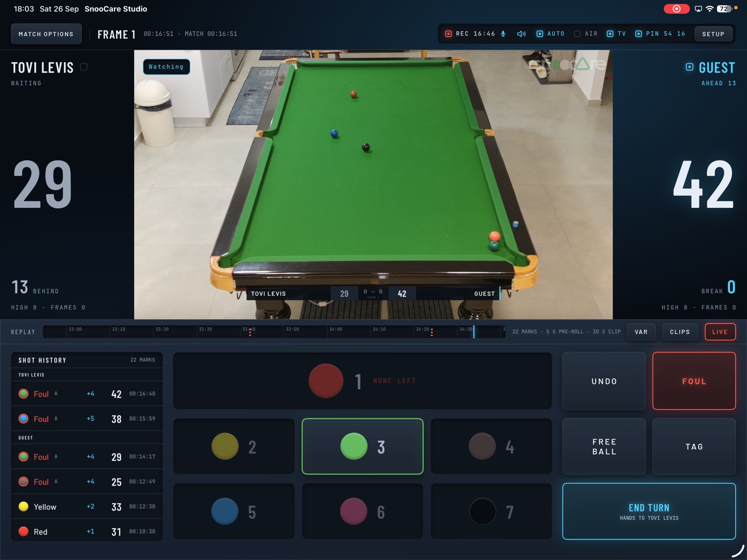Open the CLIPS view
Viewport: 747px width, 560px height.
click(680, 332)
